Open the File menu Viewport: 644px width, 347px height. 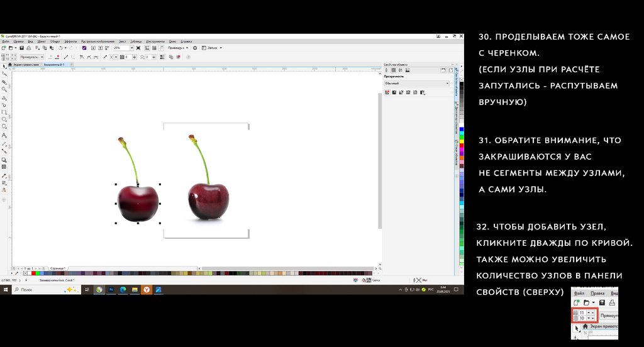click(6, 41)
